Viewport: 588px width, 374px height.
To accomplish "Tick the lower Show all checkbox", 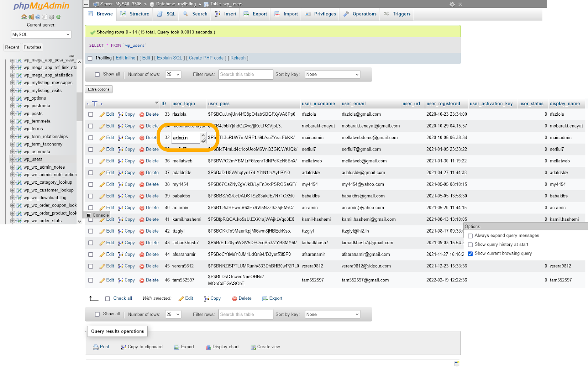I will pos(97,314).
